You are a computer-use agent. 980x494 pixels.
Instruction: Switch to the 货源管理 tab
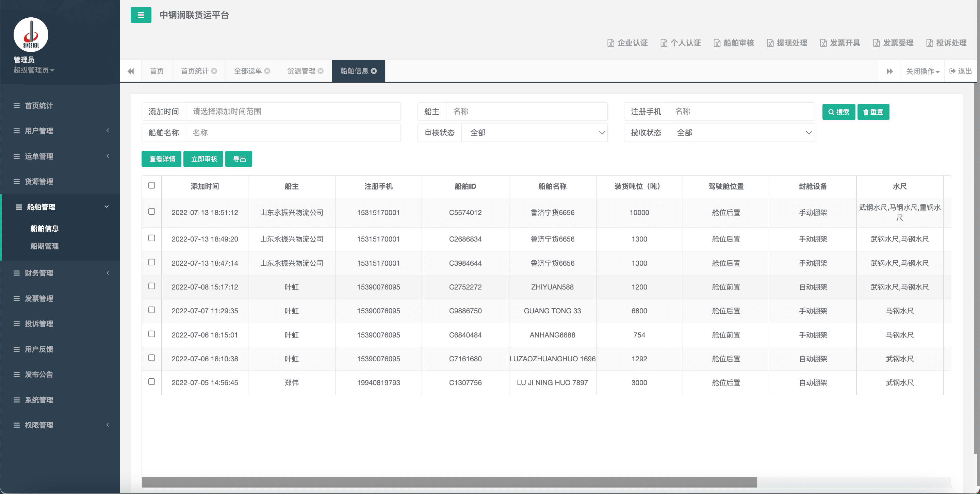click(301, 71)
